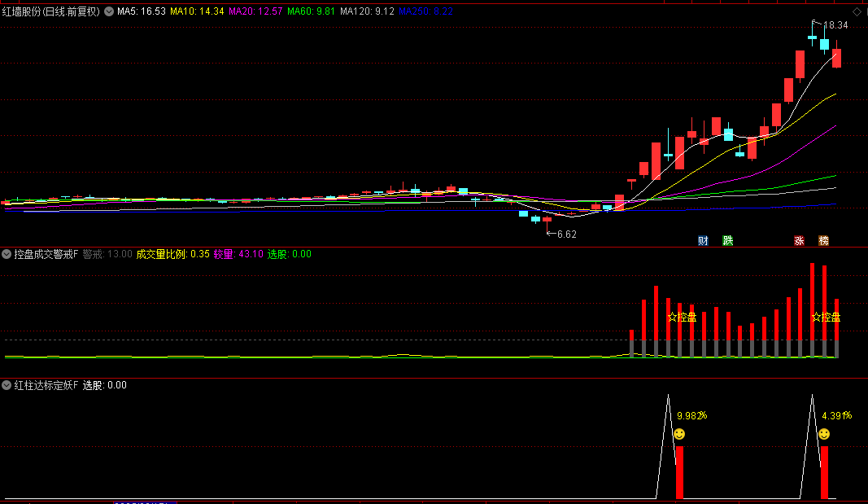Click the green MA60 label
Viewport: 868px width, 504px height.
[x=312, y=12]
